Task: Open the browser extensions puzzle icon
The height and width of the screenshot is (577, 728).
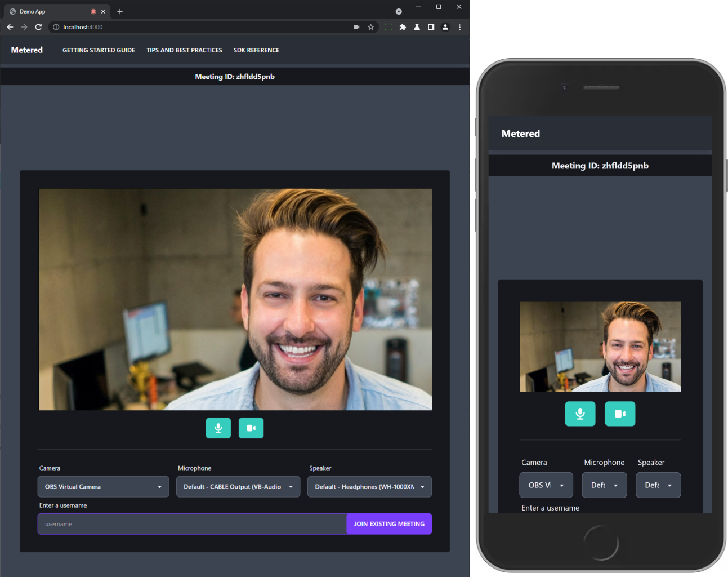Action: pyautogui.click(x=403, y=27)
